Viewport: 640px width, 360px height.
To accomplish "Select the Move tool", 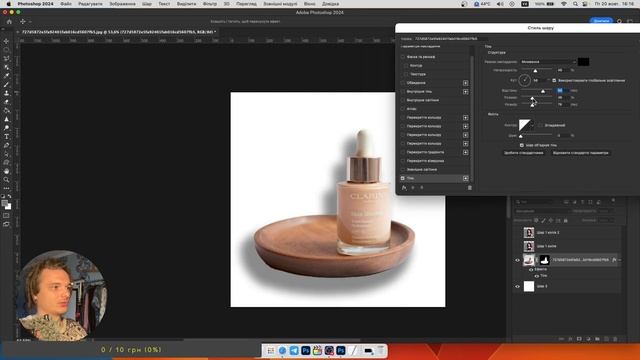I will (x=6, y=41).
